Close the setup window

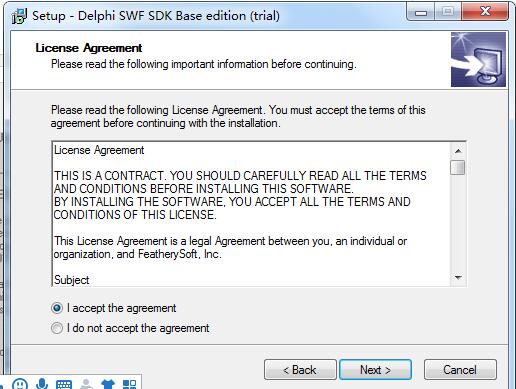coord(485,12)
